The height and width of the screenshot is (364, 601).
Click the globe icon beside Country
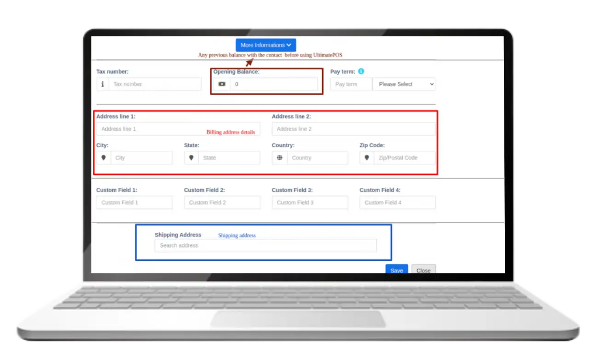[279, 158]
